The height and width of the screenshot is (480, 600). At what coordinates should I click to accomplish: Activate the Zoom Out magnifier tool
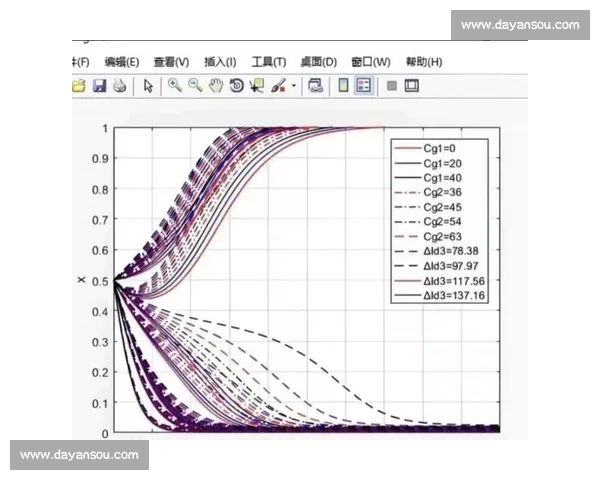pyautogui.click(x=196, y=86)
